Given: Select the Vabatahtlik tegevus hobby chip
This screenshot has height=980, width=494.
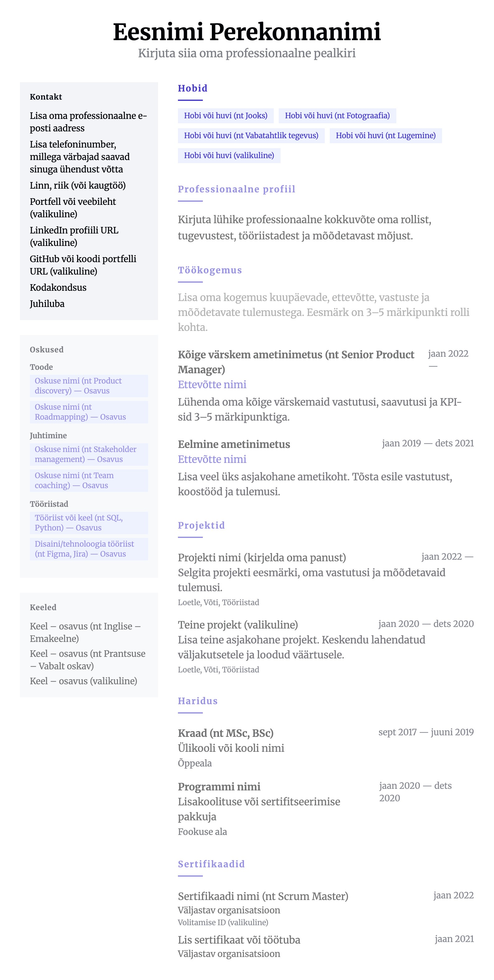Looking at the screenshot, I should tap(251, 135).
